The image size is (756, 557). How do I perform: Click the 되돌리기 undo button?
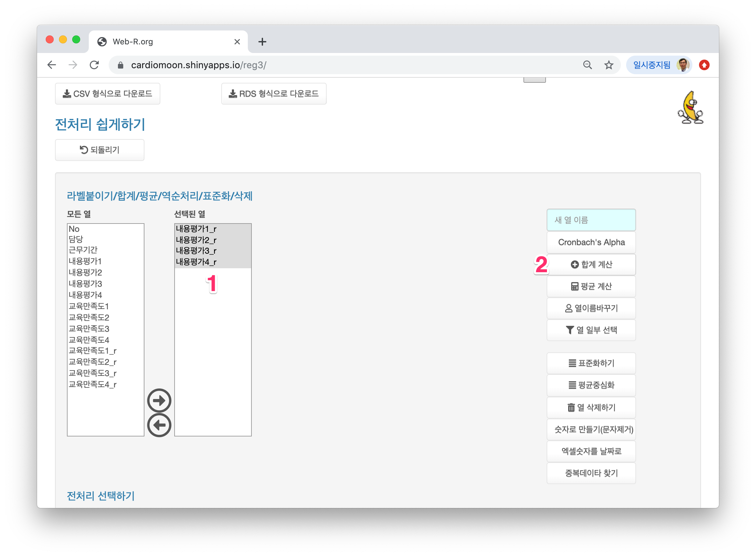[x=99, y=150]
